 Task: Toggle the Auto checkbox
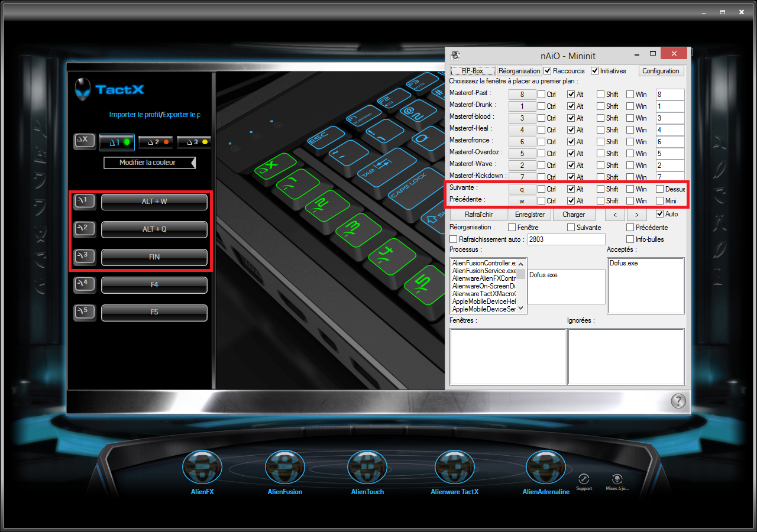tap(659, 214)
